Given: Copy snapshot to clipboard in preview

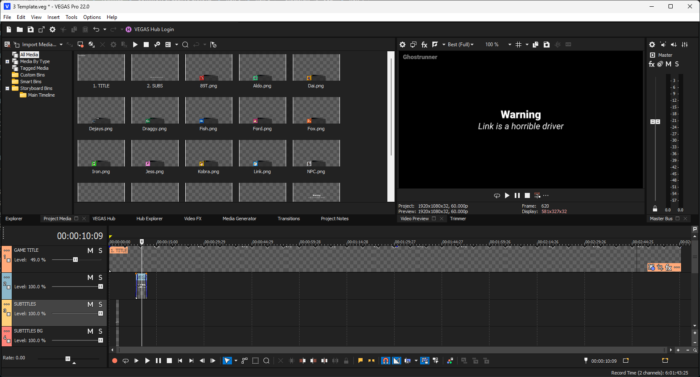Looking at the screenshot, I should point(535,45).
